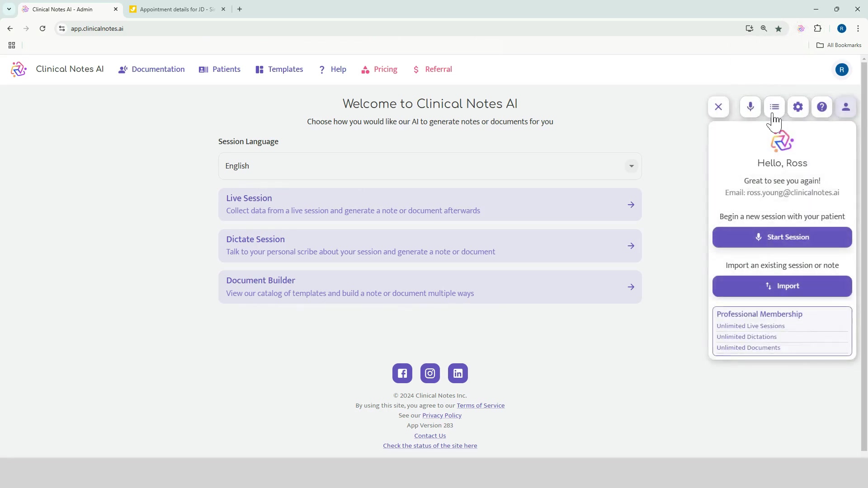The image size is (868, 488).
Task: Click the Import button
Action: tap(782, 286)
